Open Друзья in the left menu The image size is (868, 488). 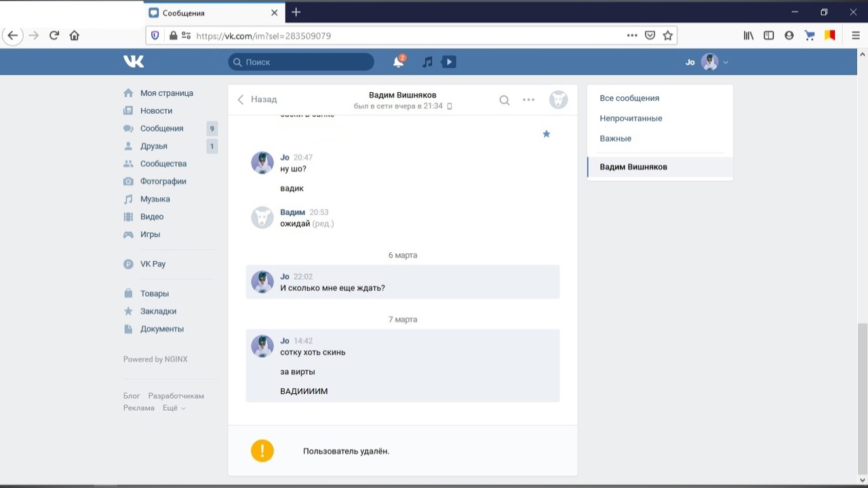153,146
